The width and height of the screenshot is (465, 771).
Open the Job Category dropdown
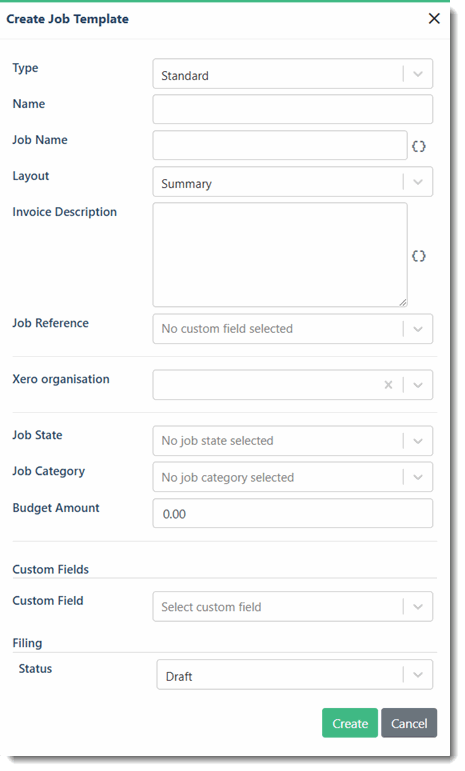pyautogui.click(x=292, y=477)
